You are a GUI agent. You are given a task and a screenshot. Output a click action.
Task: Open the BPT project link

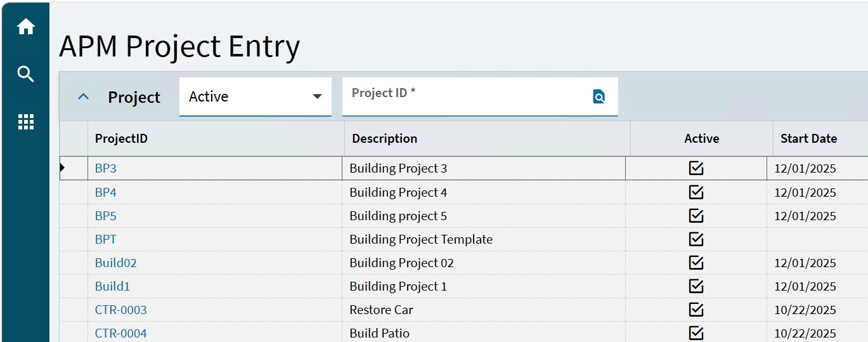pos(106,239)
